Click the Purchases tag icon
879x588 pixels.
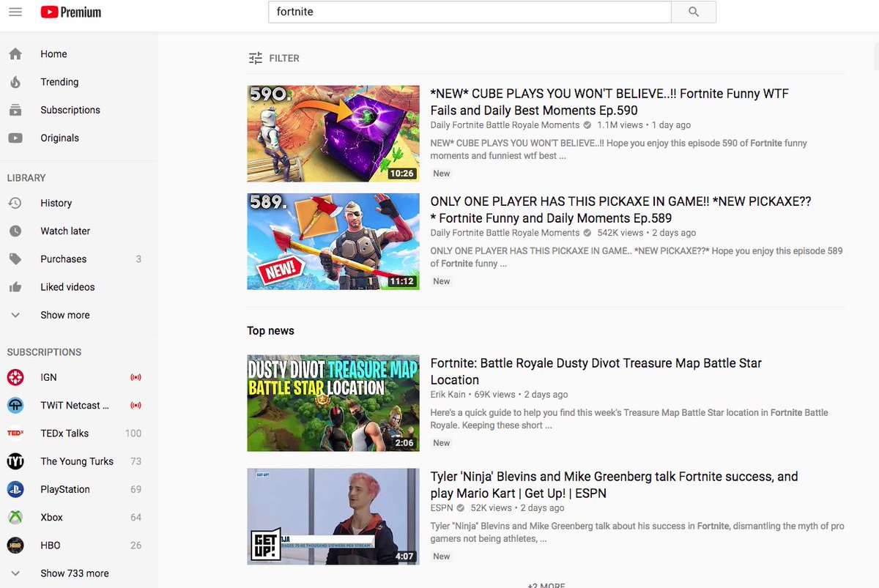click(15, 259)
